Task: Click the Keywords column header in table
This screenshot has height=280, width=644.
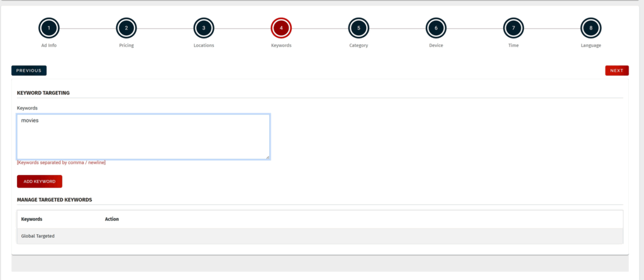Action: [32, 219]
